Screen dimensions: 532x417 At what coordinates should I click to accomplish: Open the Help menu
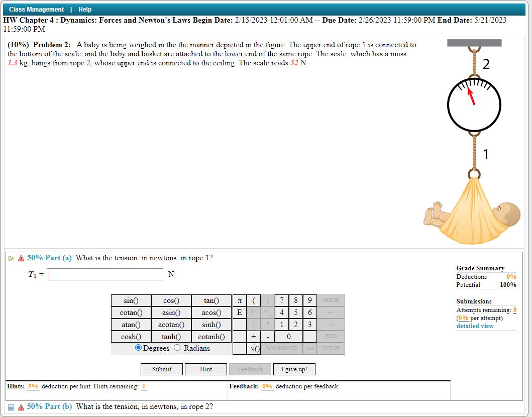tap(84, 9)
